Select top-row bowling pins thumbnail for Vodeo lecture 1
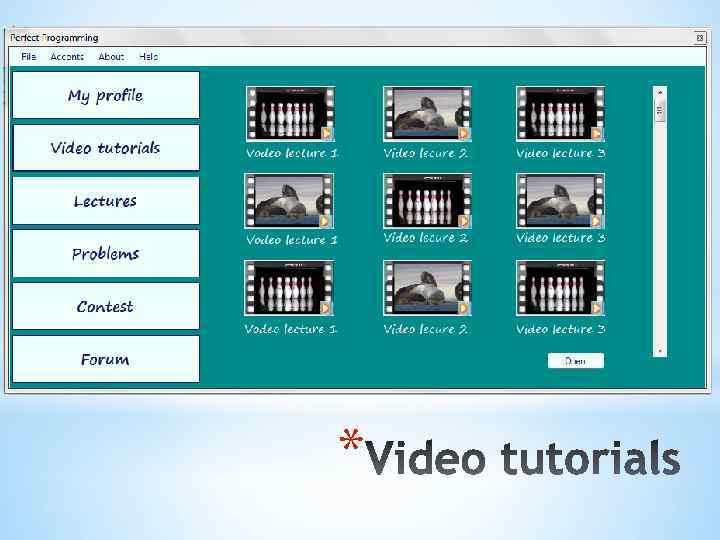Screen dimensions: 720x540 290,113
